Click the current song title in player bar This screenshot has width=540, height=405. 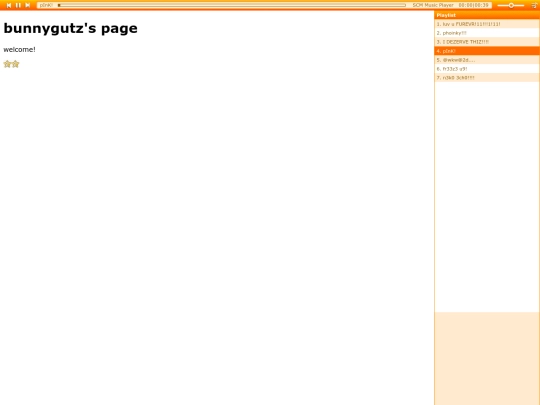[46, 5]
